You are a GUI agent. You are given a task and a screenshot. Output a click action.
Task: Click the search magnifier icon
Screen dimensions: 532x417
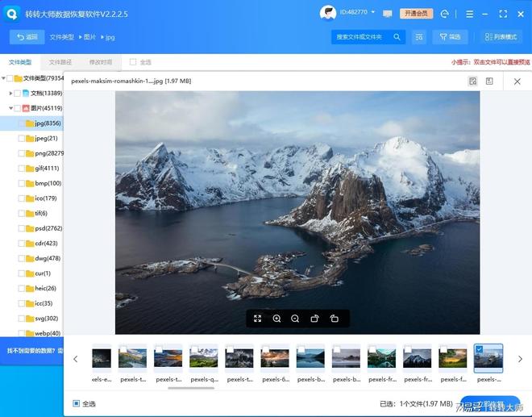397,36
